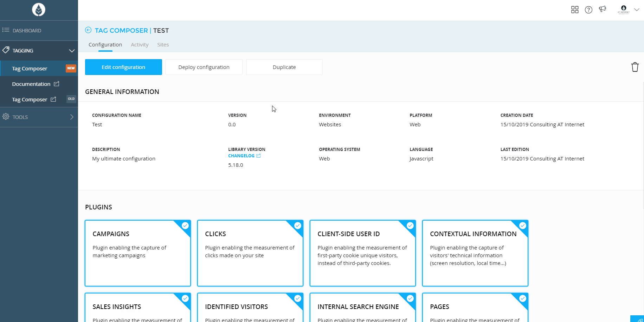
Task: Select the Client-Side User ID plugin card
Action: pos(362,253)
